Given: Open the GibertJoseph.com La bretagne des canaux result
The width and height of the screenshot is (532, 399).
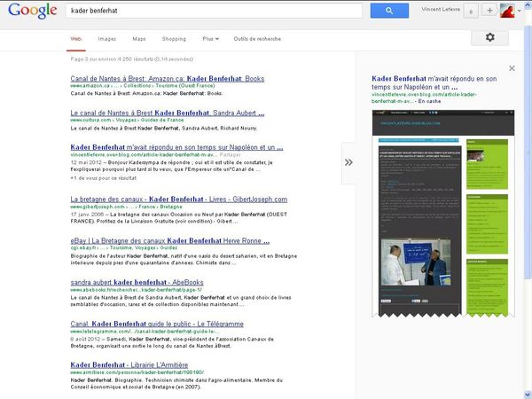Looking at the screenshot, I should click(179, 199).
